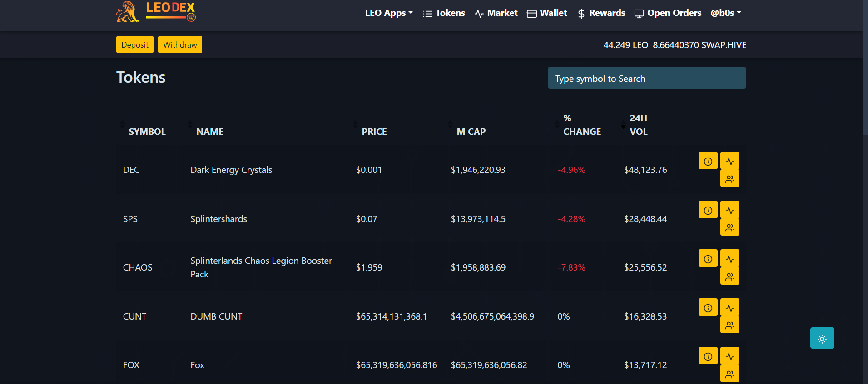868x384 pixels.
Task: Select SPS 24H volume $28,448.44
Action: click(x=645, y=219)
